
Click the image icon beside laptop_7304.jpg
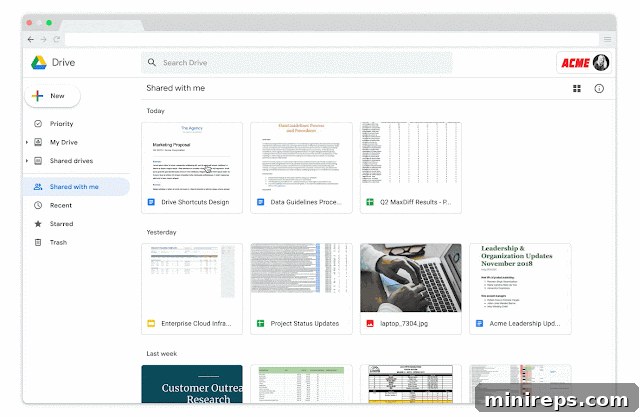[370, 324]
